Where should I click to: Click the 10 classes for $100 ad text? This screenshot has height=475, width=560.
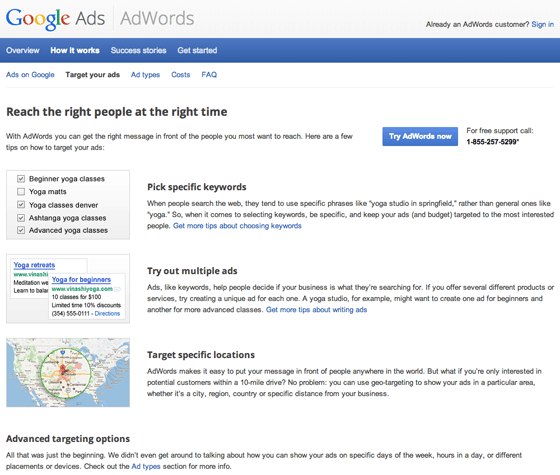[x=76, y=297]
